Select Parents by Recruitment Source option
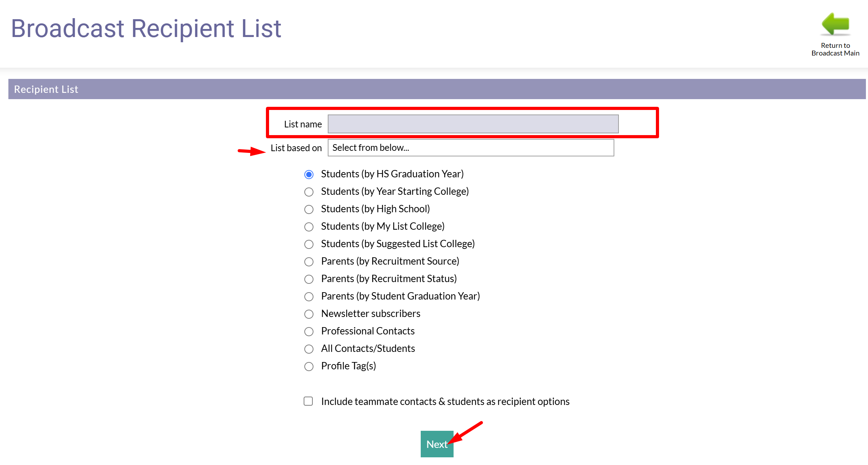This screenshot has width=868, height=465. [309, 261]
